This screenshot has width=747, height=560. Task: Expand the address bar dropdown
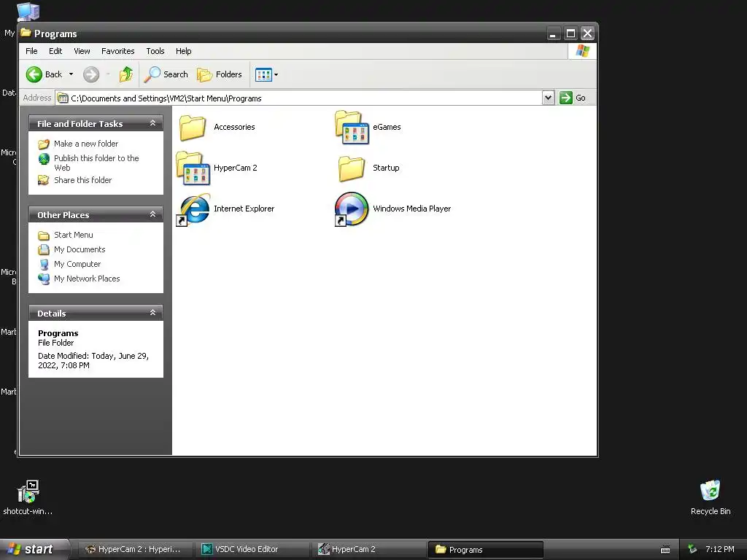pos(549,98)
